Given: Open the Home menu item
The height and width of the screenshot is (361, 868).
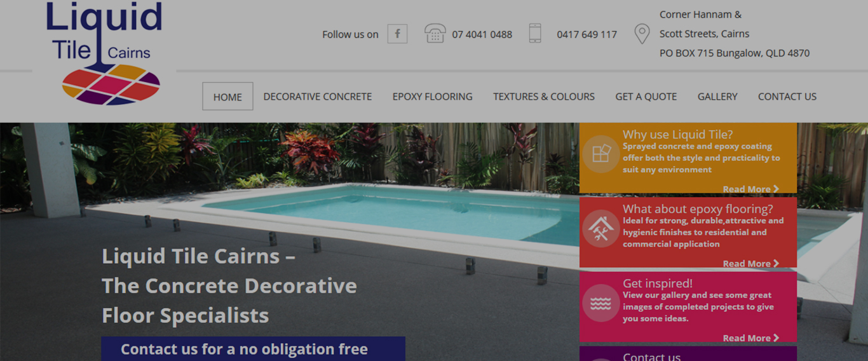Looking at the screenshot, I should pyautogui.click(x=227, y=97).
